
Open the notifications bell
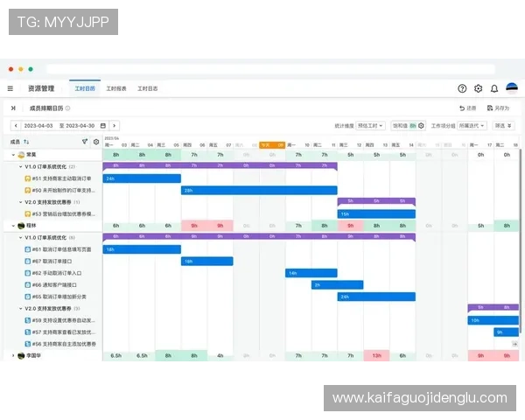[x=494, y=88]
